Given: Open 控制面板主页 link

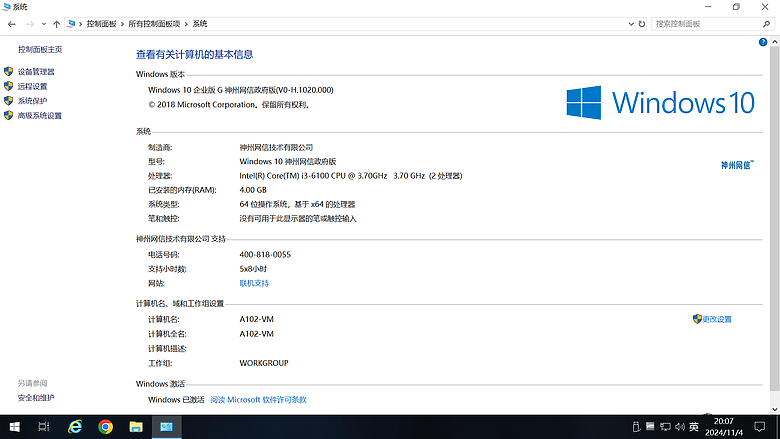Looking at the screenshot, I should coord(40,49).
